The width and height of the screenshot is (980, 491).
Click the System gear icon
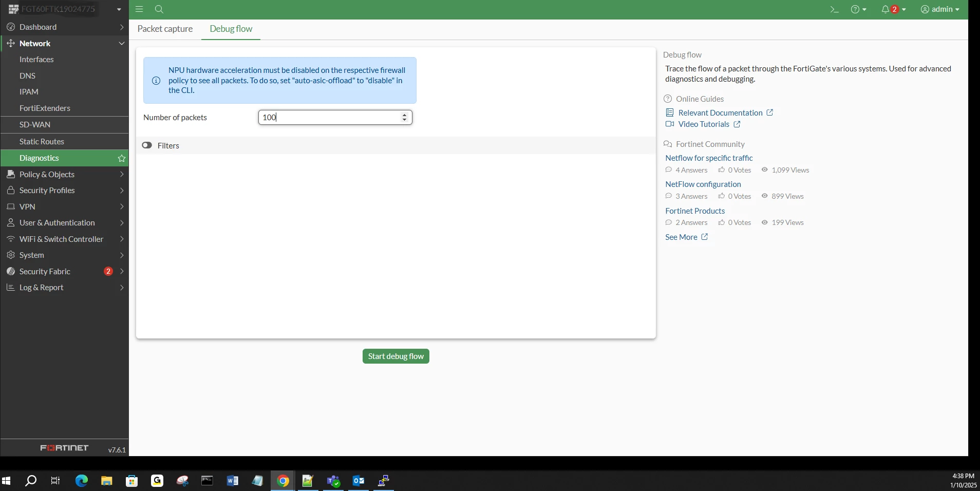coord(11,255)
